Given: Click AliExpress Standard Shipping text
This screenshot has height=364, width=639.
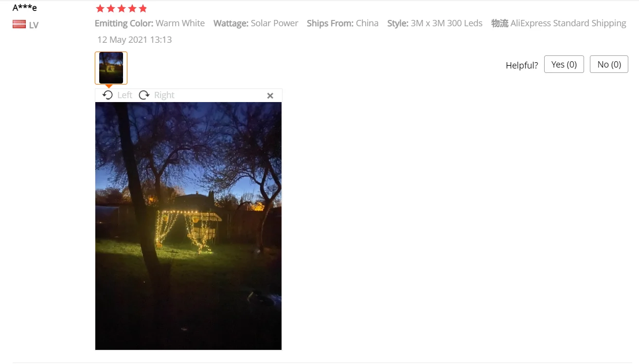Looking at the screenshot, I should tap(568, 23).
